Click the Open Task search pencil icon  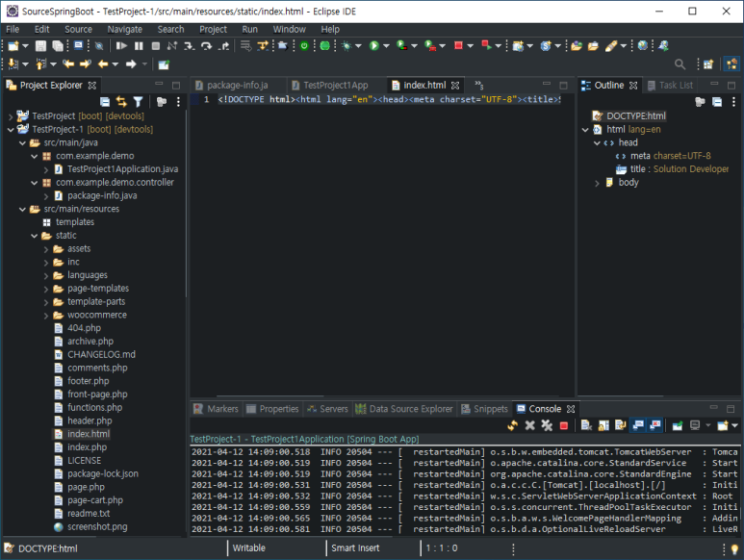pyautogui.click(x=610, y=46)
